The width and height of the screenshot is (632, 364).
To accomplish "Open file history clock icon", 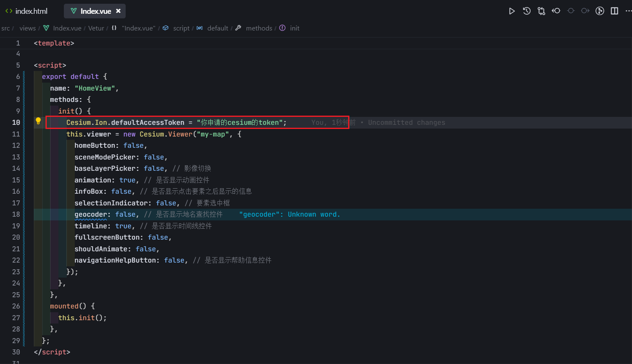I will pyautogui.click(x=527, y=11).
